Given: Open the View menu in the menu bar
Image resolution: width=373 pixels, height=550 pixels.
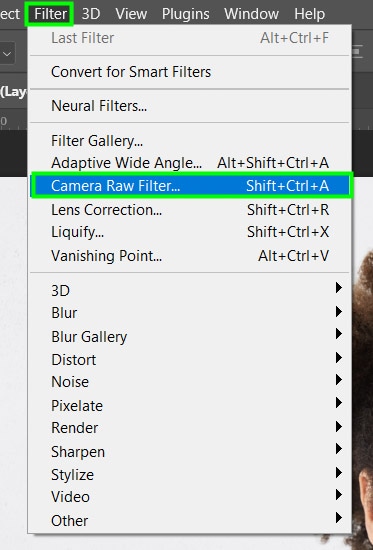Looking at the screenshot, I should point(131,14).
